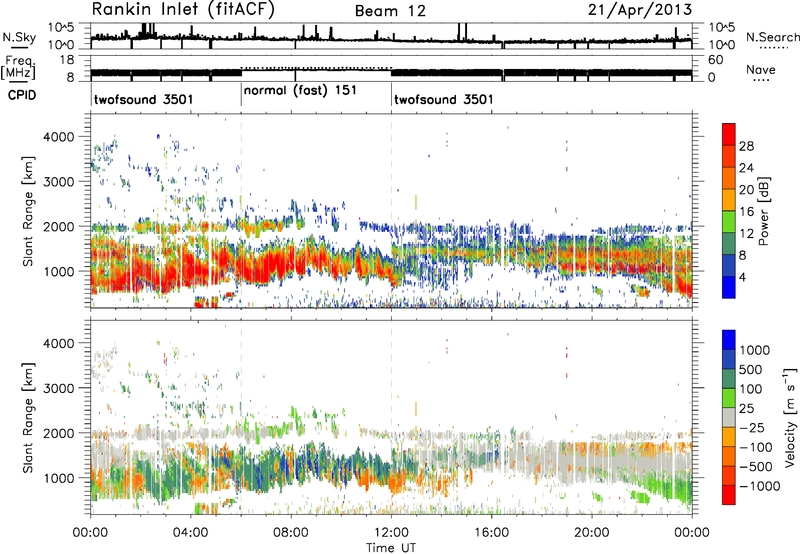Click the red bottom of the velocity colorbar
Screen dimensions: 800x554
[729, 495]
